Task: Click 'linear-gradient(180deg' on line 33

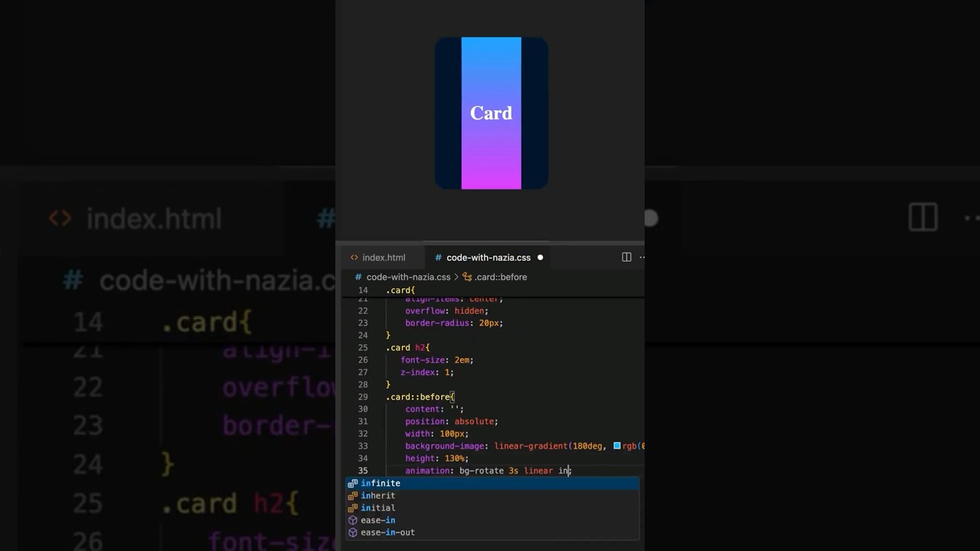Action: tap(548, 446)
